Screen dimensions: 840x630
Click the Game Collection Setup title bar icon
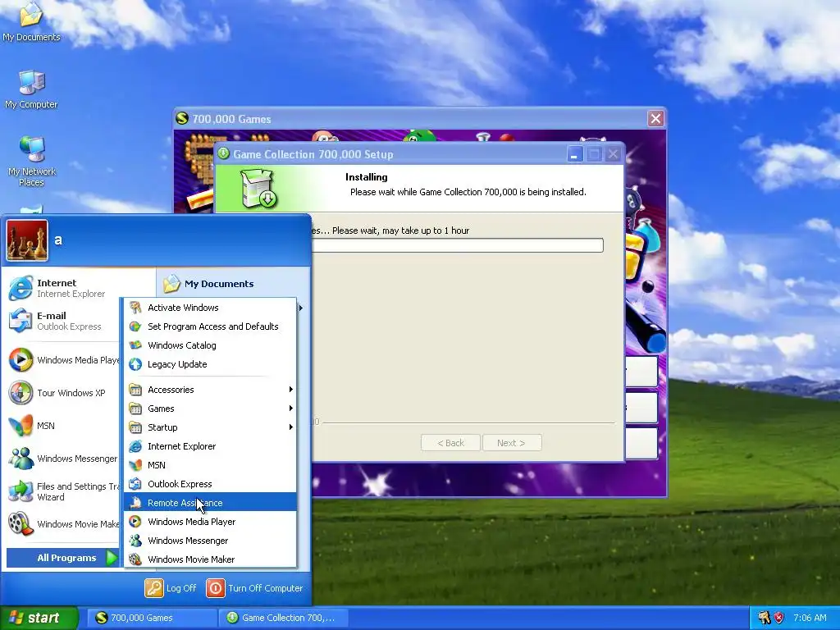click(223, 154)
